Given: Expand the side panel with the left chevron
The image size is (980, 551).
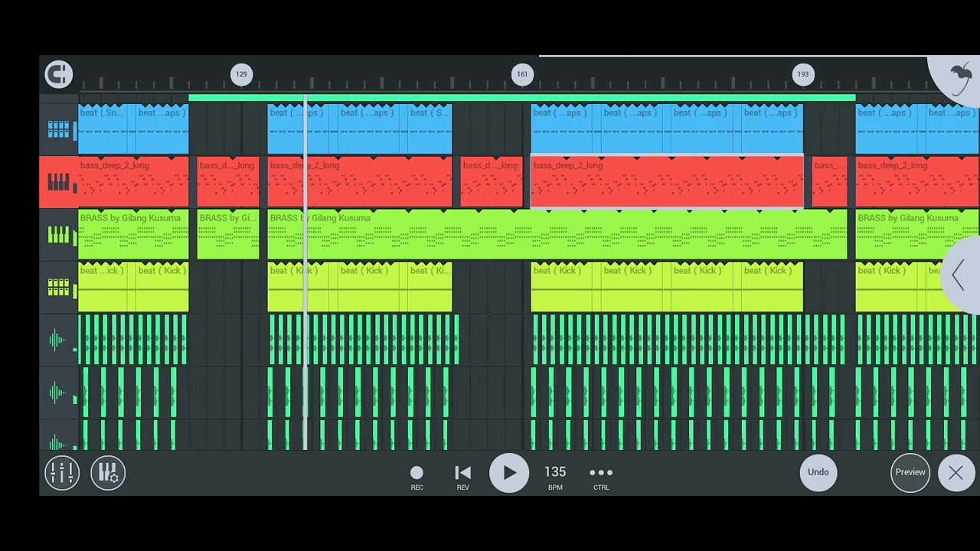Looking at the screenshot, I should click(959, 275).
